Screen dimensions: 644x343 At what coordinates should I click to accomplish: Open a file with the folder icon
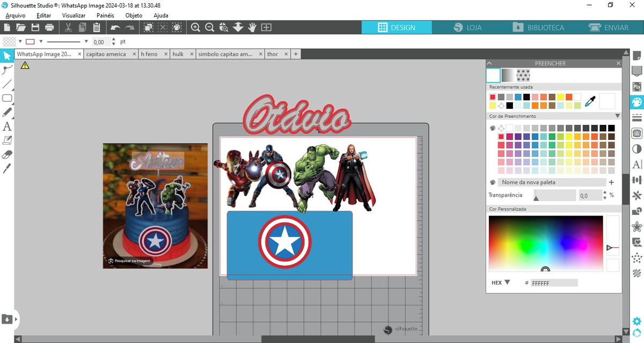click(x=21, y=27)
